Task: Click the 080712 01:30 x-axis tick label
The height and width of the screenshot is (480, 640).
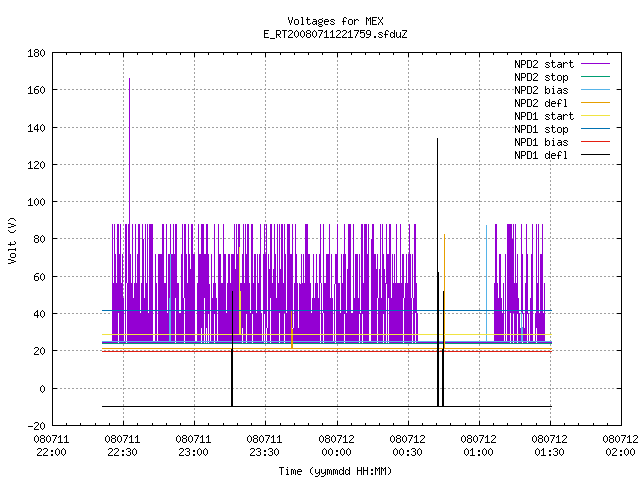Action: (549, 446)
